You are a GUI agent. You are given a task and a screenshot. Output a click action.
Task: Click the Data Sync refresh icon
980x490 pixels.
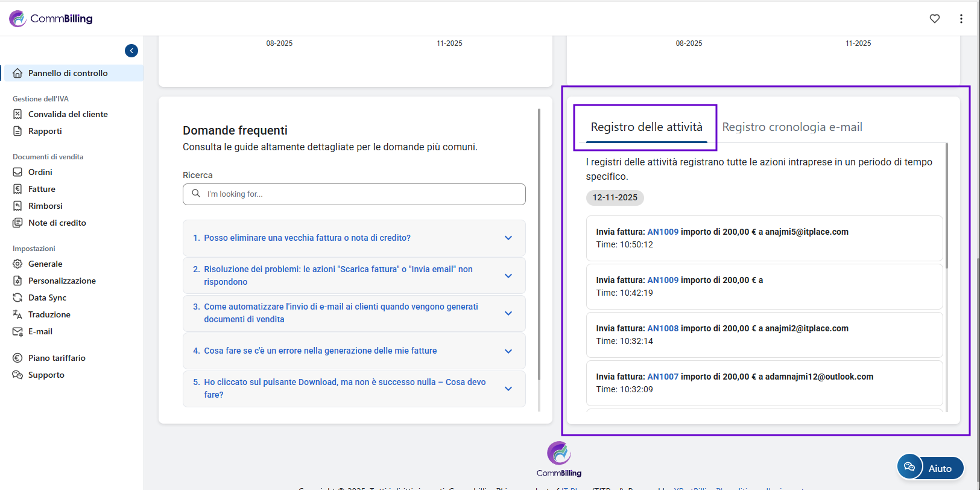[17, 297]
